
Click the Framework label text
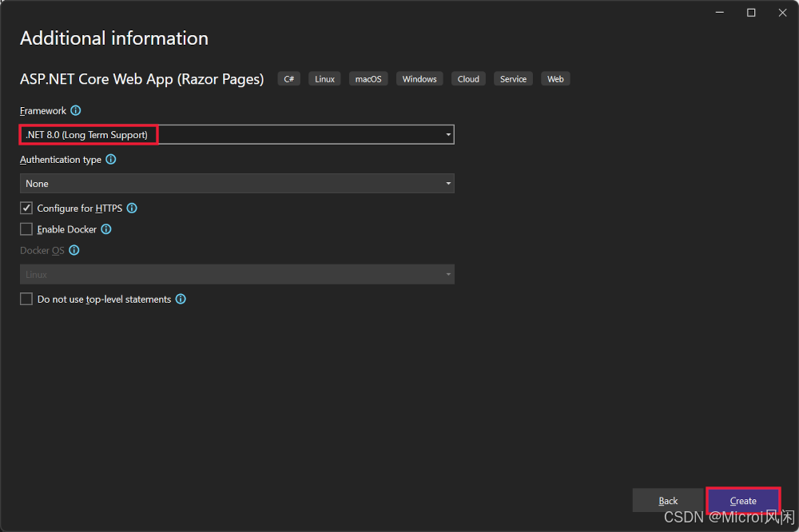tap(43, 110)
